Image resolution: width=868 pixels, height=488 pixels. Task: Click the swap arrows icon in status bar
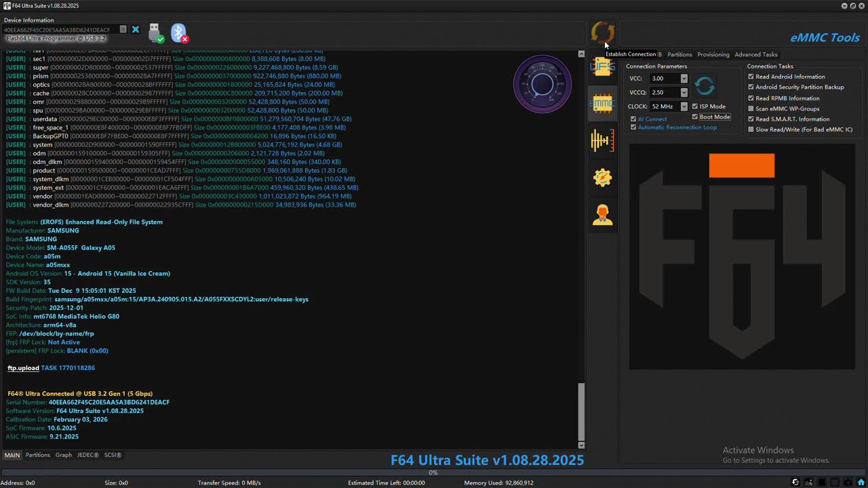click(795, 483)
